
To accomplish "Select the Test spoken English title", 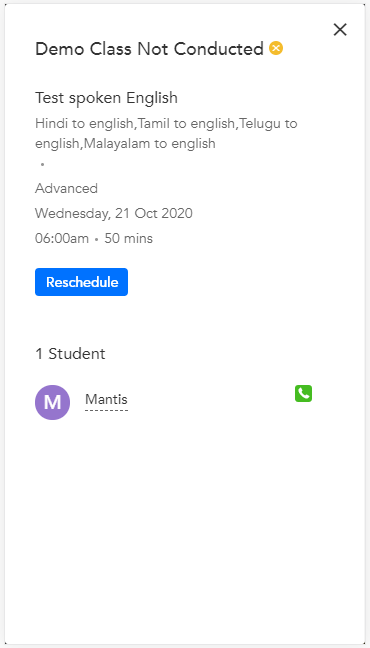I will tap(106, 98).
